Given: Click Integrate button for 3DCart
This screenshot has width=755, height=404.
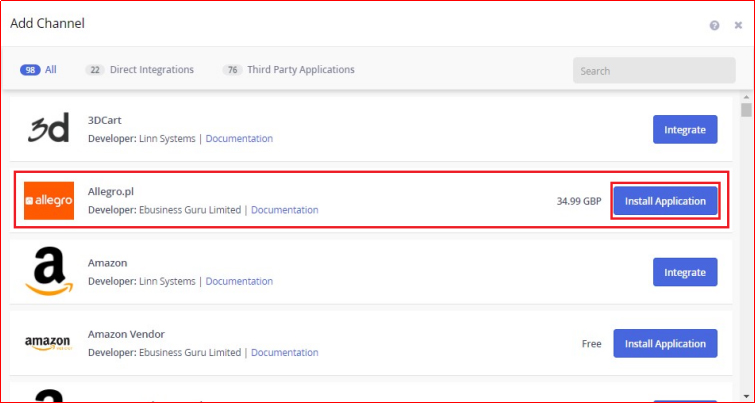Looking at the screenshot, I should tap(685, 130).
